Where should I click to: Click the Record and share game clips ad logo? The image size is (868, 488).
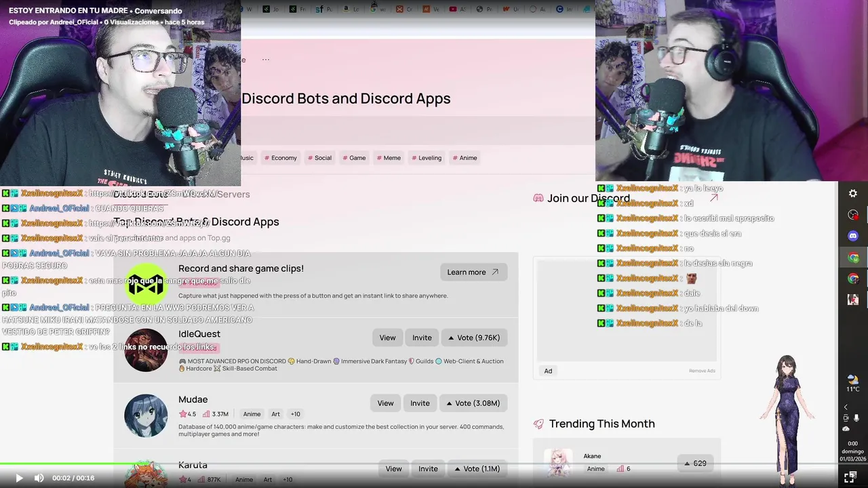point(146,285)
